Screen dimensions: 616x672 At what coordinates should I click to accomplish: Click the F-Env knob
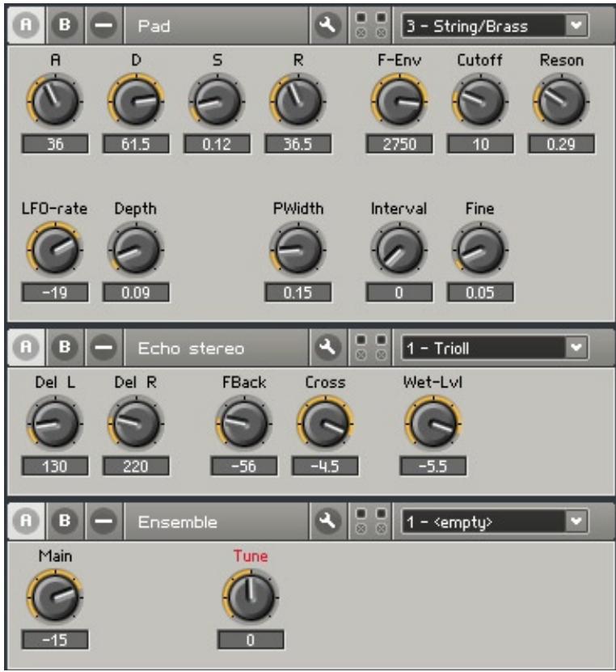[399, 101]
